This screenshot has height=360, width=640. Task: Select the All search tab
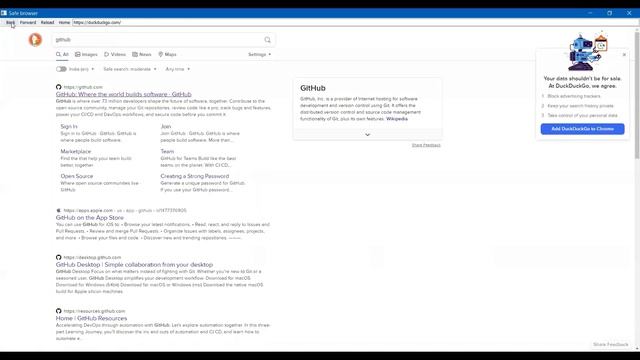[62, 54]
